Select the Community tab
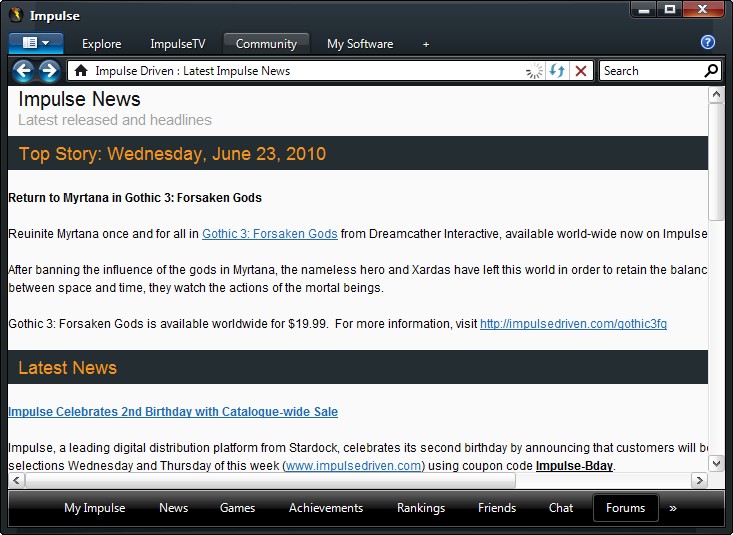733x535 pixels. (266, 44)
